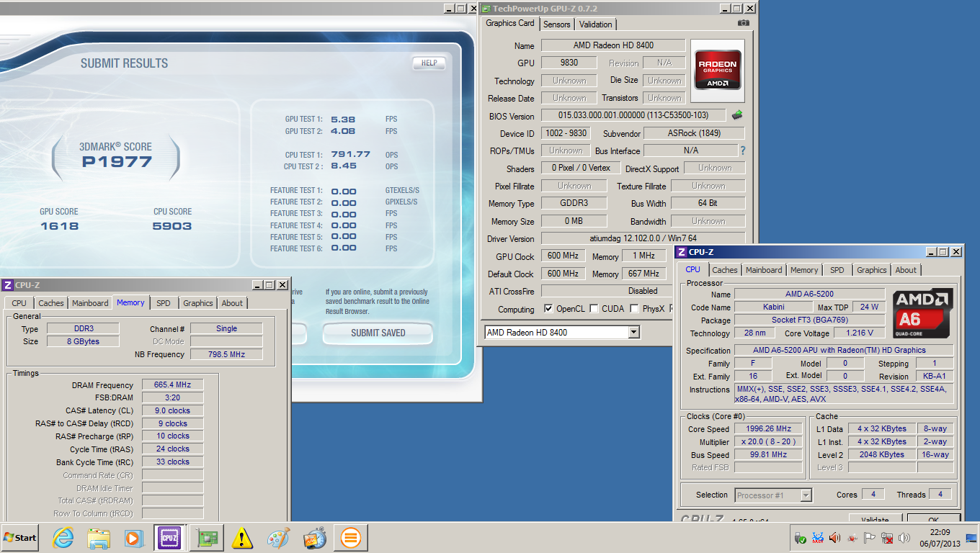Select the CPU tab in left CPU-Z window

pos(19,303)
